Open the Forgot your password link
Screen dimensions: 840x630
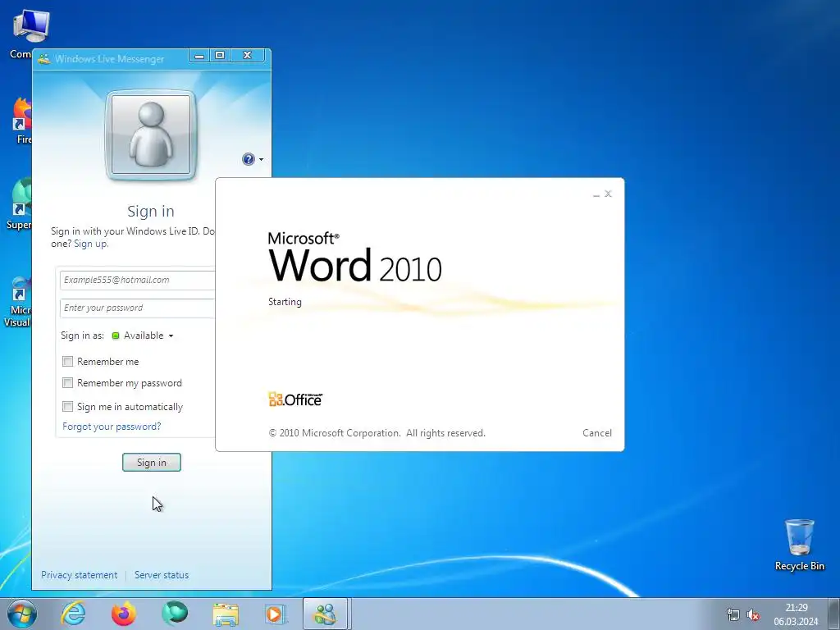pos(112,427)
